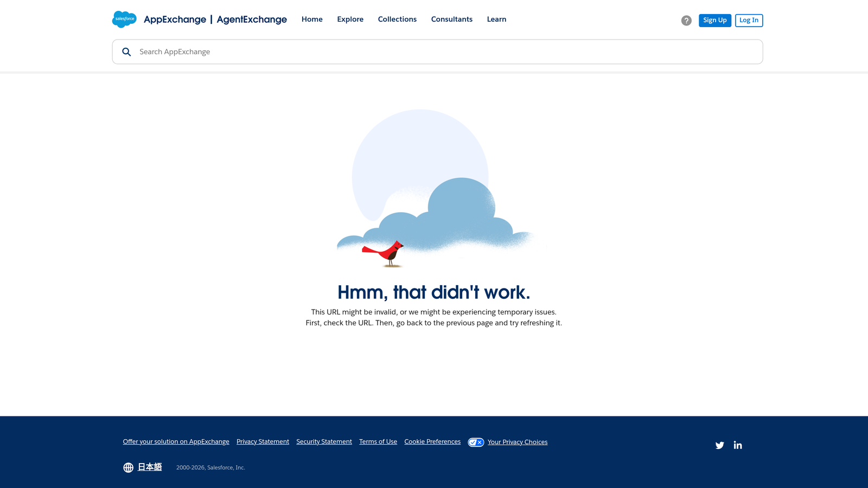Image resolution: width=868 pixels, height=488 pixels.
Task: Open the Privacy Statement link
Action: tap(263, 441)
